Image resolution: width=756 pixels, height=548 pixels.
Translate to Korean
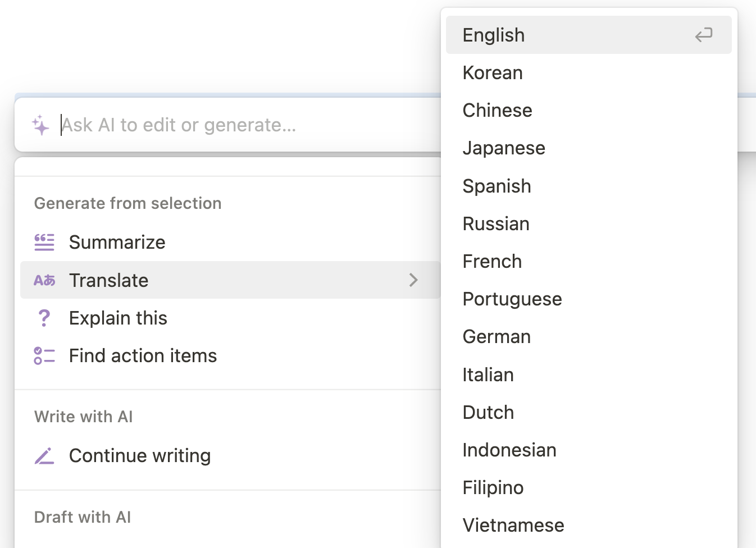[x=493, y=73]
